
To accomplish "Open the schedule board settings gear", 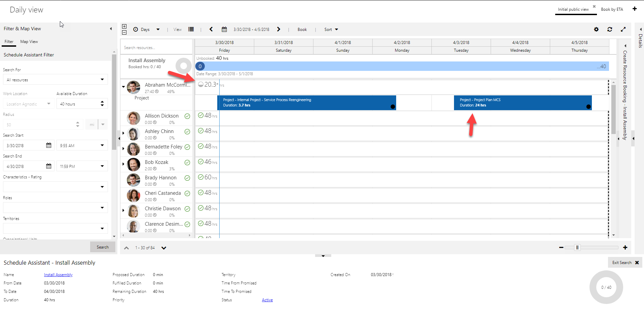I will click(x=596, y=29).
